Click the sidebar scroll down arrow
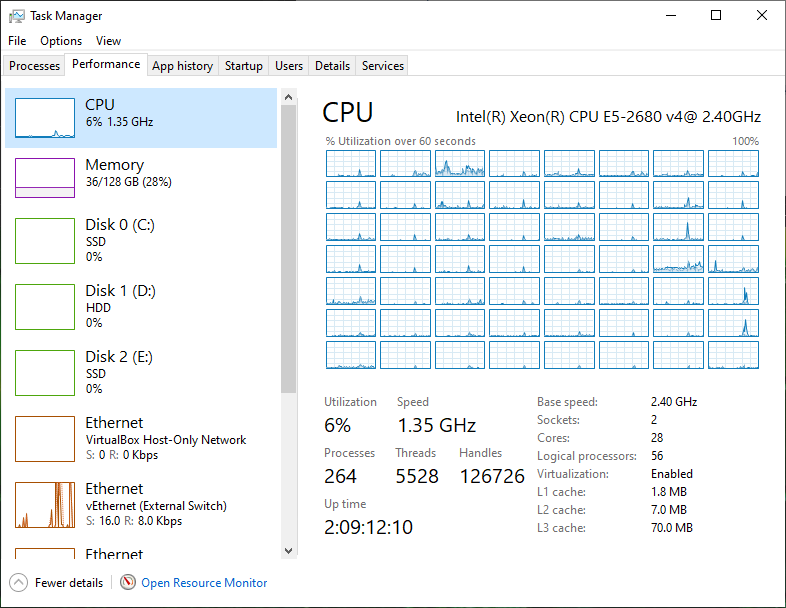This screenshot has height=608, width=786. pyautogui.click(x=289, y=550)
